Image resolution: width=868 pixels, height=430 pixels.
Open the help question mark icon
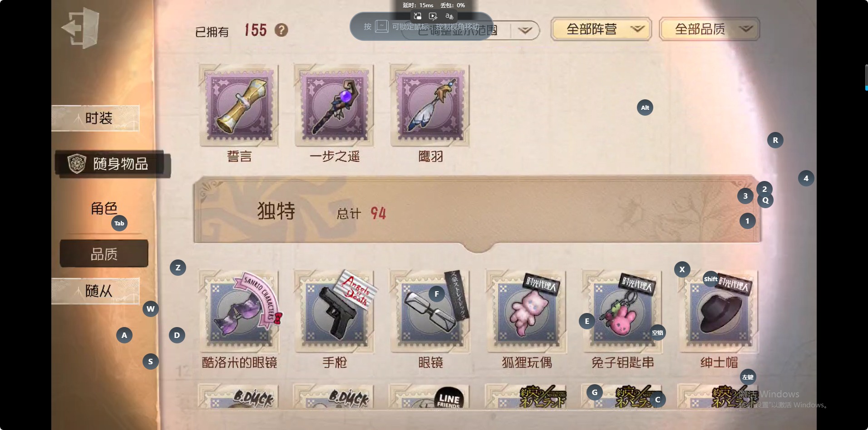pyautogui.click(x=281, y=30)
